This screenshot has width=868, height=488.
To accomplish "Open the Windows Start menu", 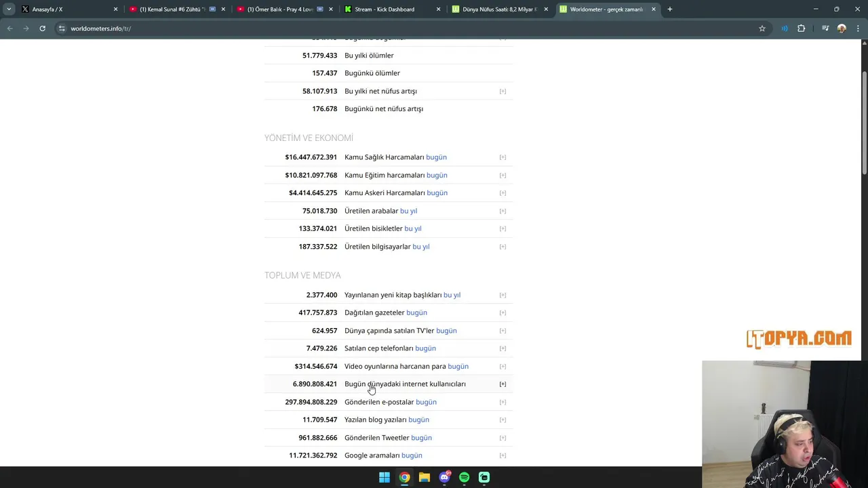I will click(384, 477).
